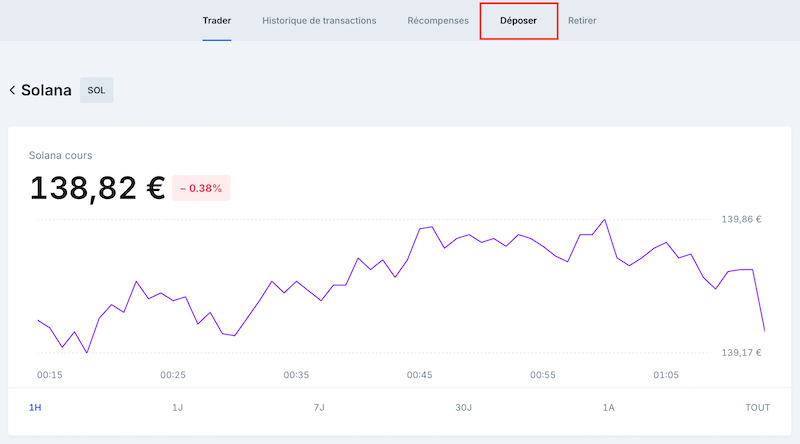The height and width of the screenshot is (444, 800).
Task: Open the Trader tab
Action: tap(217, 20)
